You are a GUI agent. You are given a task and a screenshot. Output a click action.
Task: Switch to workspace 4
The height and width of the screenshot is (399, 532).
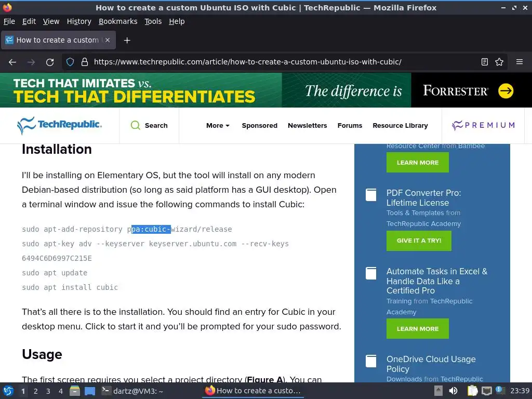[61, 391]
